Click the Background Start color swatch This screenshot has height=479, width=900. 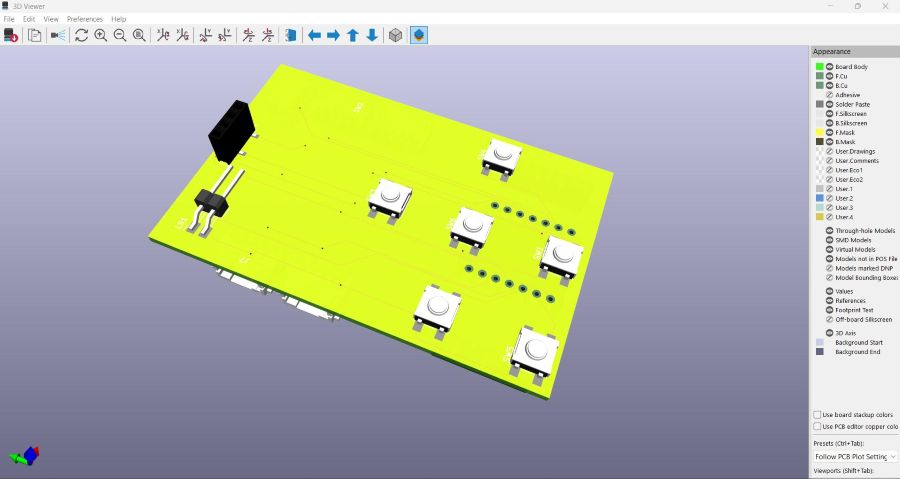click(820, 342)
